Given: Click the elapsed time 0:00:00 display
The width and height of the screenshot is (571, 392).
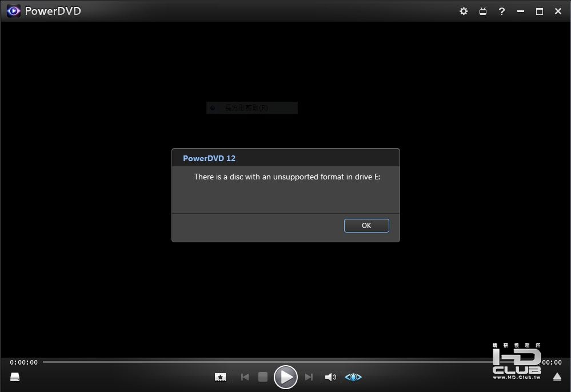Looking at the screenshot, I should 23,362.
